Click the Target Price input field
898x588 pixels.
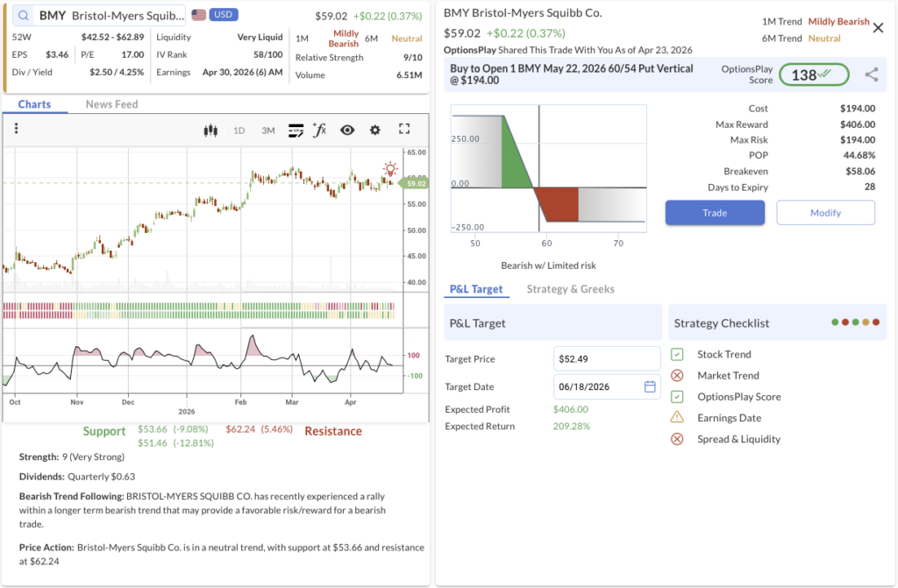[606, 358]
